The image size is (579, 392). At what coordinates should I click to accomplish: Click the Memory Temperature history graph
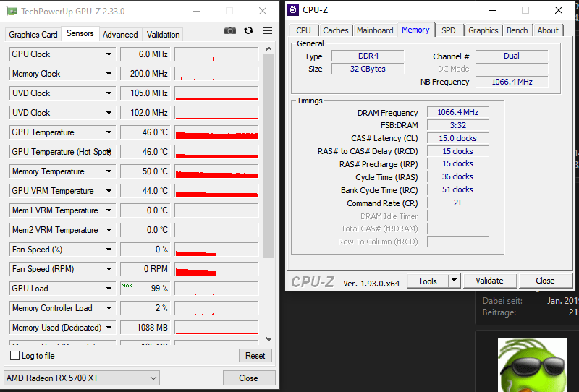click(x=216, y=171)
